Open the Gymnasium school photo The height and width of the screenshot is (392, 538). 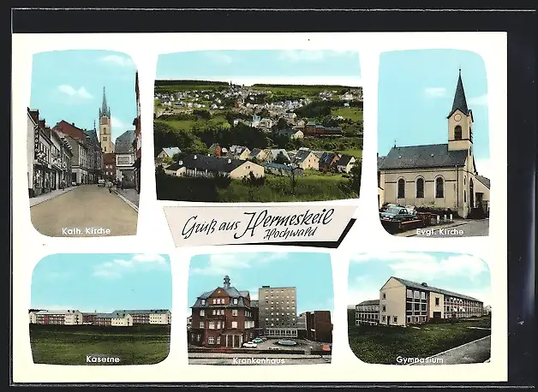pos(419,306)
